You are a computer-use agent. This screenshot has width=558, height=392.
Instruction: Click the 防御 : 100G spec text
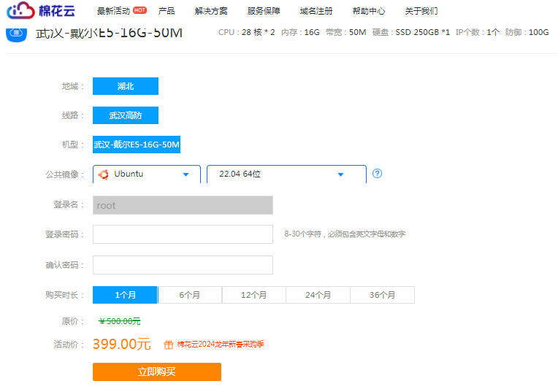[527, 32]
